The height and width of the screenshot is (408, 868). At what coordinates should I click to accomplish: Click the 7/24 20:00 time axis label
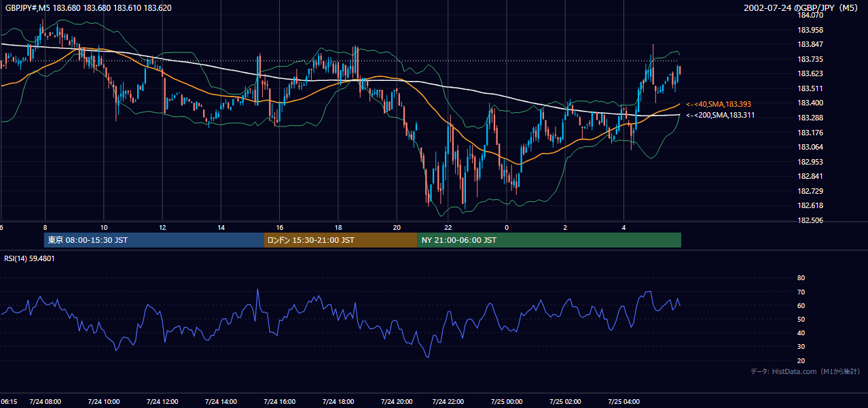(x=397, y=402)
